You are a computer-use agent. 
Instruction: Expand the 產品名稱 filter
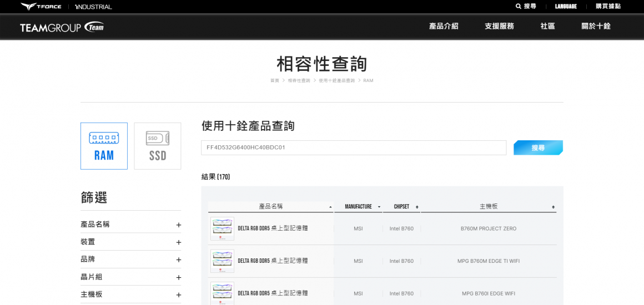click(x=178, y=225)
